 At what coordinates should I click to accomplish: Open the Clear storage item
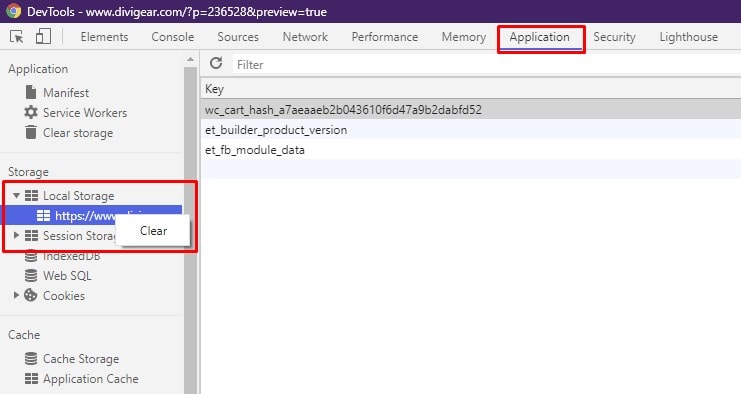coord(78,133)
